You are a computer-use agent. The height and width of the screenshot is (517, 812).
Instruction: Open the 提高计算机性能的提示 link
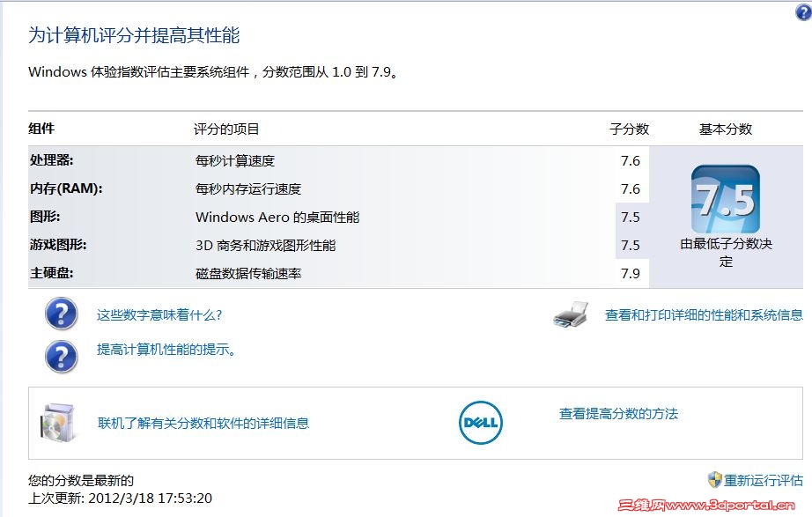(166, 350)
